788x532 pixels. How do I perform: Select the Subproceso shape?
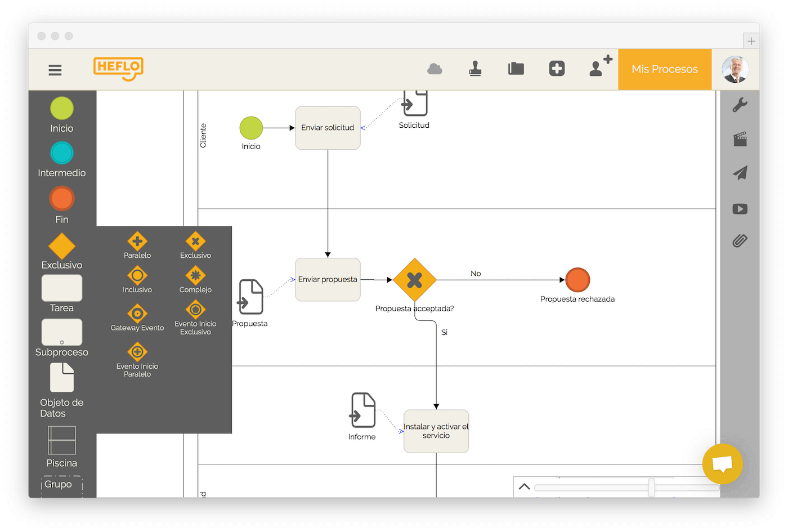click(x=62, y=332)
